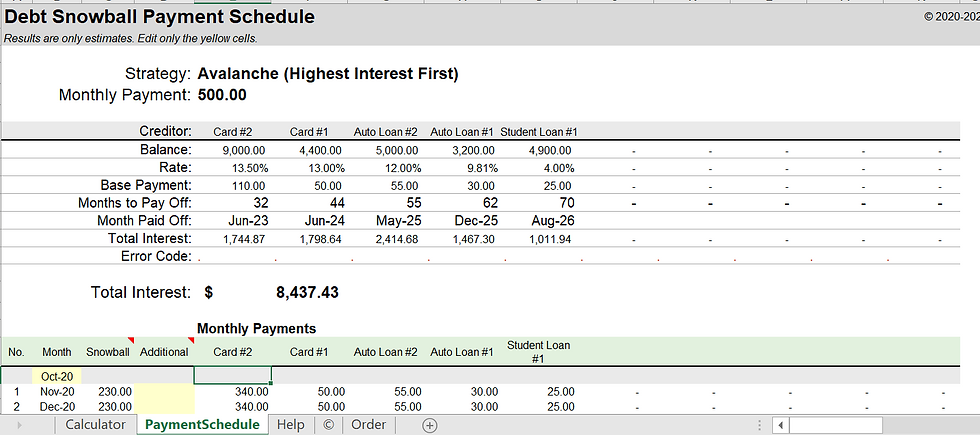The height and width of the screenshot is (435, 980).
Task: Select Creditor Student Loan #1 header cell
Action: [x=539, y=132]
